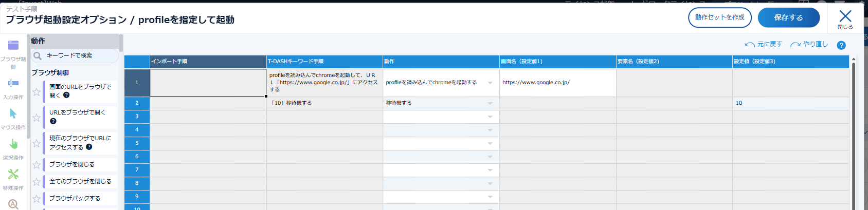Select 画面のURLをブラウザで開く action
Viewport: 868px width, 210px height.
coord(80,91)
